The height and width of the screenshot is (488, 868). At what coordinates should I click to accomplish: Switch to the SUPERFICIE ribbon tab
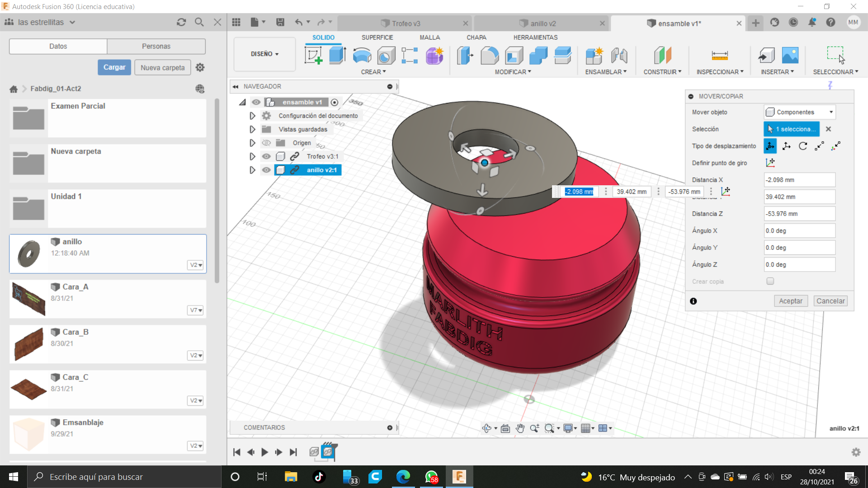377,38
